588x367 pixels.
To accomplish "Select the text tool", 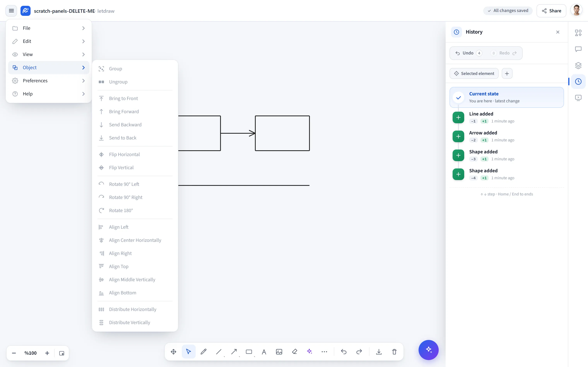I will click(x=264, y=352).
